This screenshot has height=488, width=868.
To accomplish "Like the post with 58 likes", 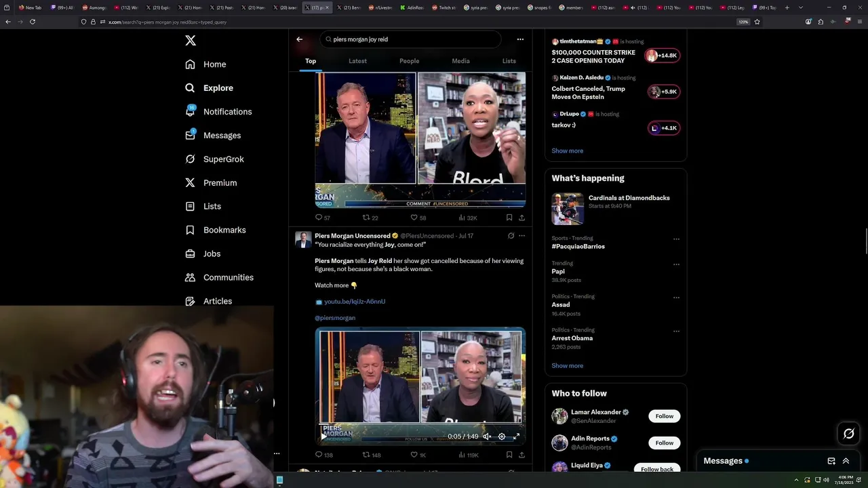I will coord(414,218).
